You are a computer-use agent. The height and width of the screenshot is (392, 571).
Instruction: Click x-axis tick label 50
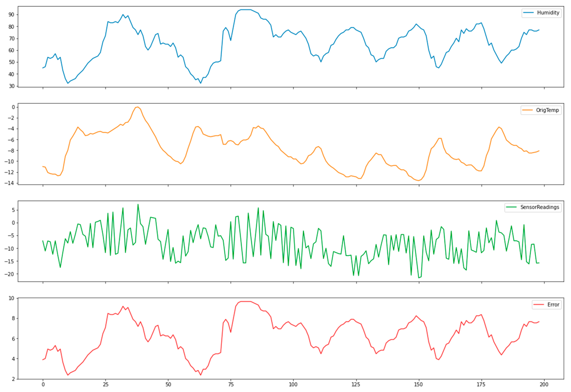coord(168,384)
